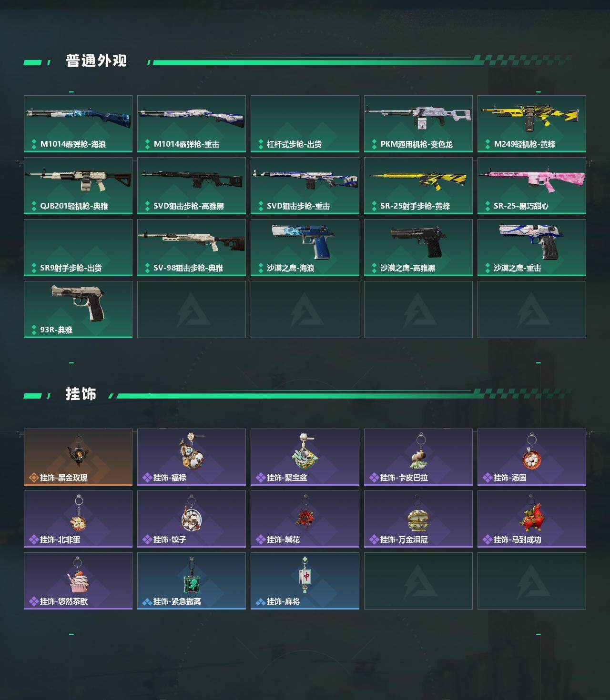This screenshot has height=700, width=610.
Task: Select the pink SR-25-黑巧甜心 rifle
Action: click(x=532, y=186)
